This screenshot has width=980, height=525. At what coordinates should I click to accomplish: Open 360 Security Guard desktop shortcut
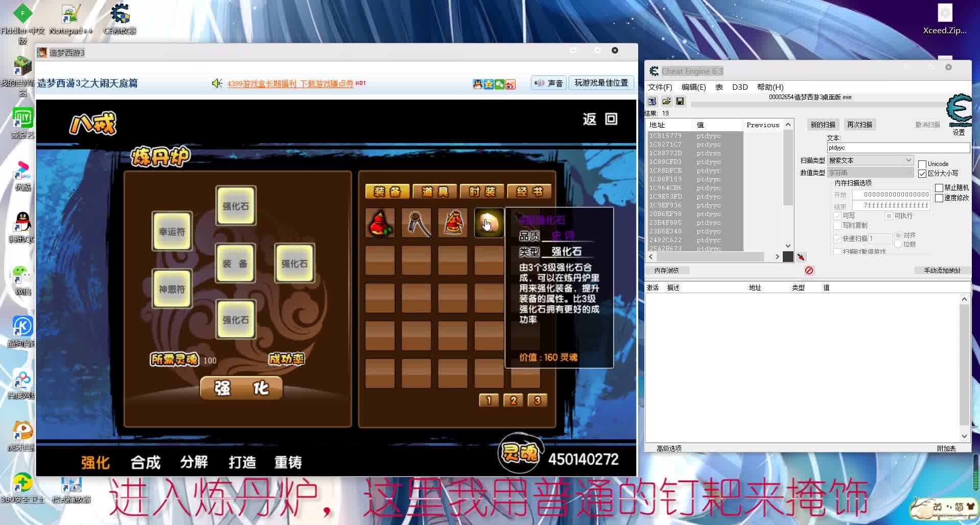tap(22, 489)
